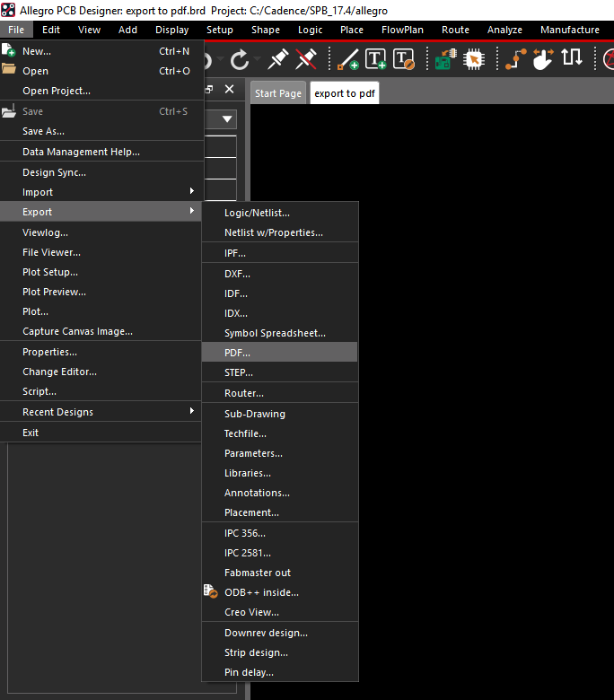Click the Delay Tune zigzag arrows icon
Screen dimensions: 614x700
pyautogui.click(x=572, y=57)
